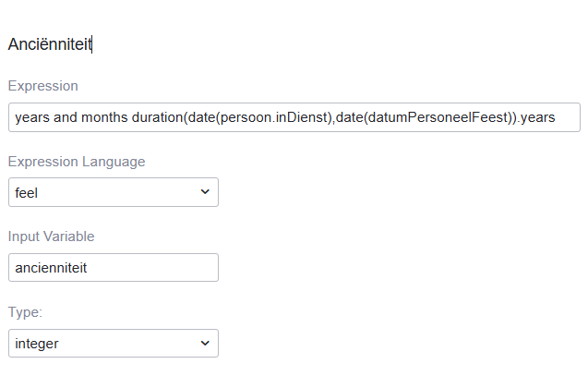The width and height of the screenshot is (588, 376).
Task: Click the 'integer' value text
Action: pyautogui.click(x=39, y=344)
